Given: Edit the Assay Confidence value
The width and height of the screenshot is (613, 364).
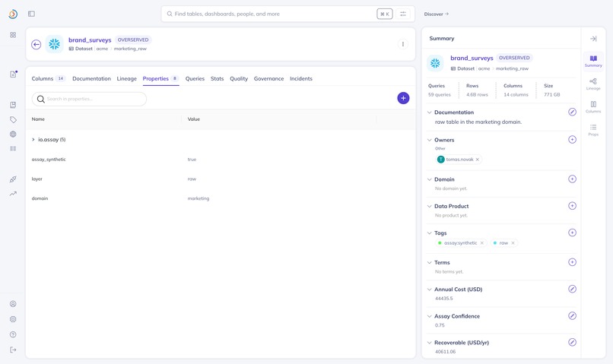Looking at the screenshot, I should pos(572,315).
